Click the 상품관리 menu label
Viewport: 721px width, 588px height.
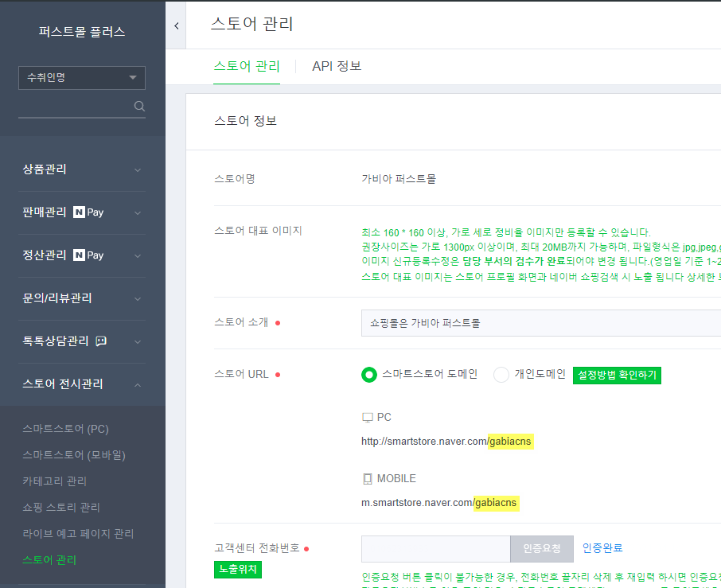click(45, 169)
